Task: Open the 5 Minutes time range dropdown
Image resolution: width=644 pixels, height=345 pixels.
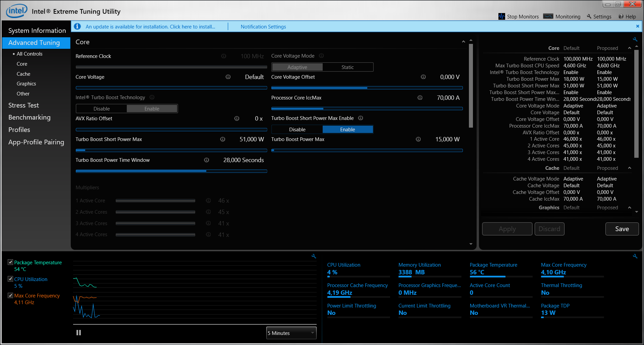Action: coord(291,333)
